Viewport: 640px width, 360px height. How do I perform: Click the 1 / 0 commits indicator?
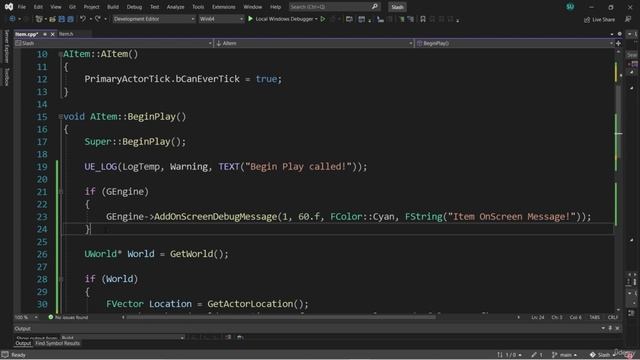pyautogui.click(x=509, y=355)
